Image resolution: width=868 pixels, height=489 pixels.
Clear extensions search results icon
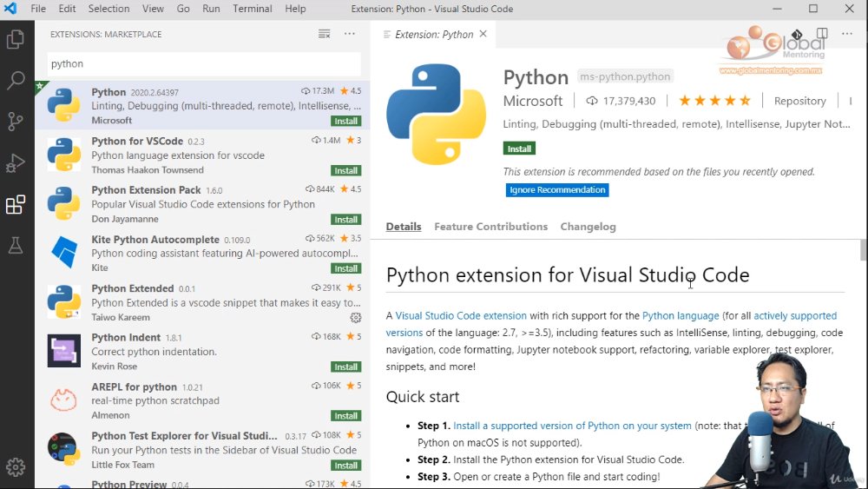pos(325,35)
